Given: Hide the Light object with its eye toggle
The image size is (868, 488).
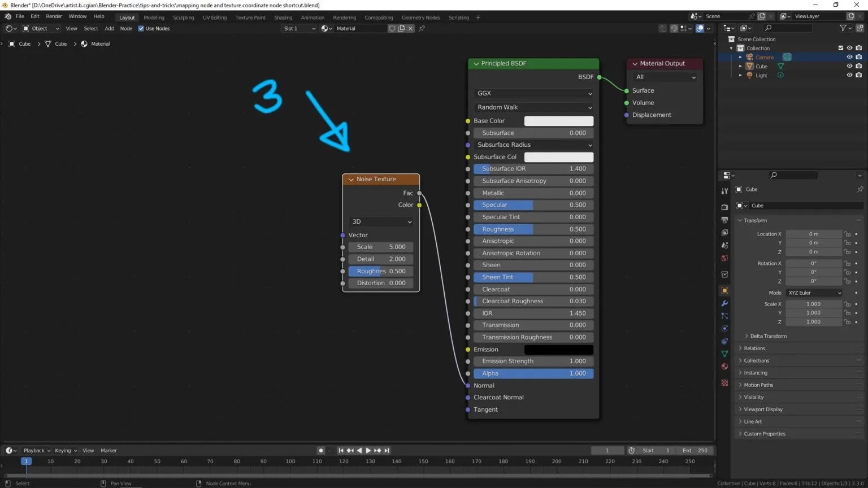Looking at the screenshot, I should click(x=849, y=75).
